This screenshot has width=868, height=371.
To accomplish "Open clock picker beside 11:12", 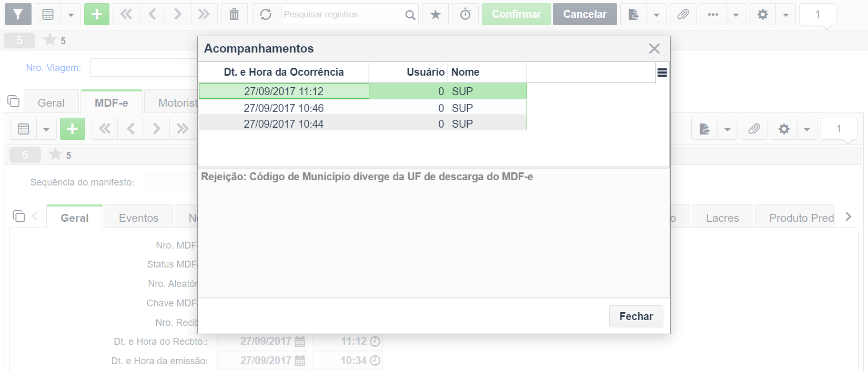I will point(375,342).
